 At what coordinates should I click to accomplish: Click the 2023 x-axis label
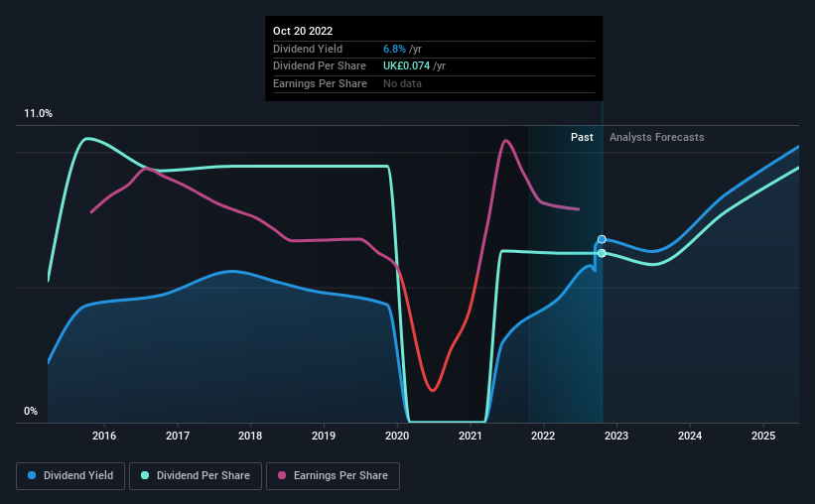[616, 436]
